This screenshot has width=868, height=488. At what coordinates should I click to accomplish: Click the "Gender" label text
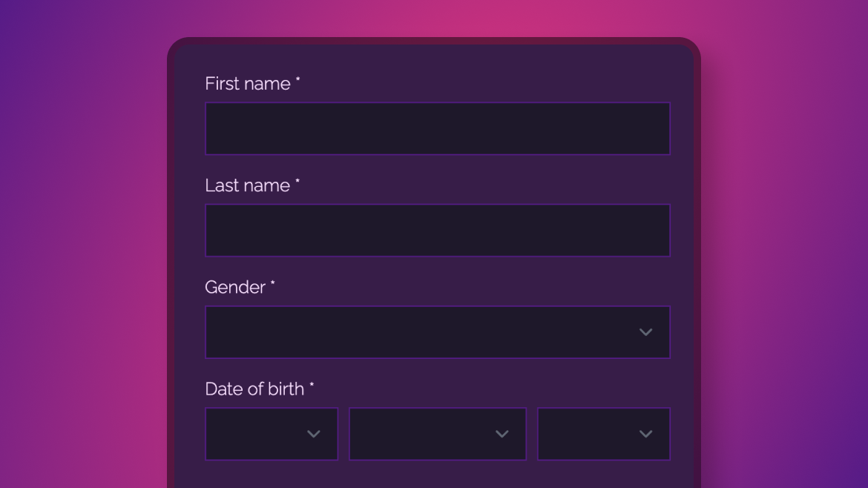tap(235, 287)
